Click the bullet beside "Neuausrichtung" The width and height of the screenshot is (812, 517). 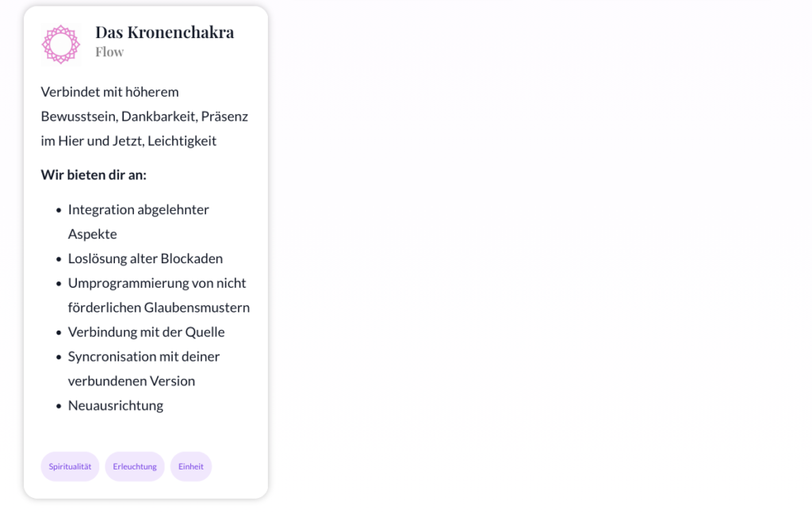[59, 406]
